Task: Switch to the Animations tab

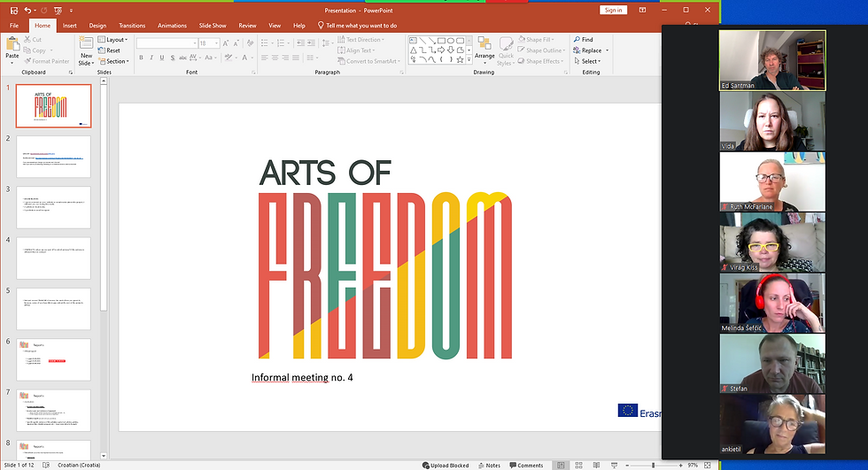Action: (x=172, y=26)
